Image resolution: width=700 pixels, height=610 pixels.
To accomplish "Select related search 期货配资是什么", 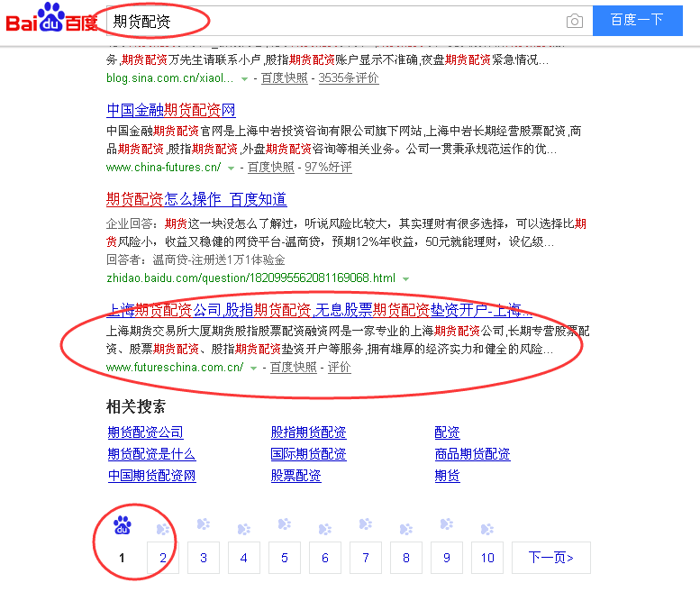I will coord(151,454).
